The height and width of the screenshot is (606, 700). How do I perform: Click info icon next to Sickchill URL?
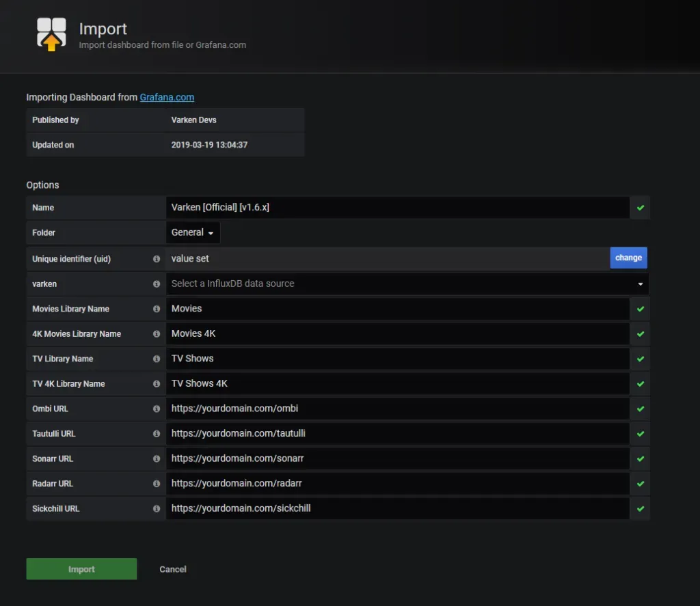coord(157,509)
